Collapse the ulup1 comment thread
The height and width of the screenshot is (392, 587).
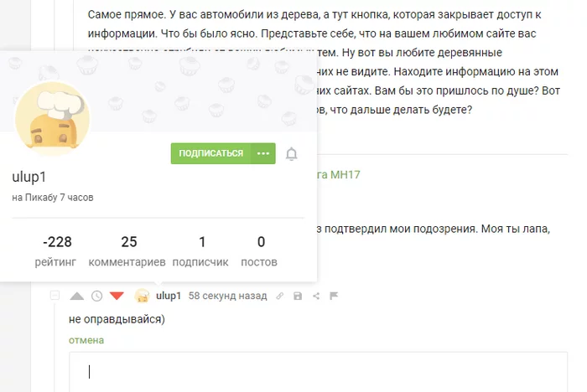coord(55,296)
